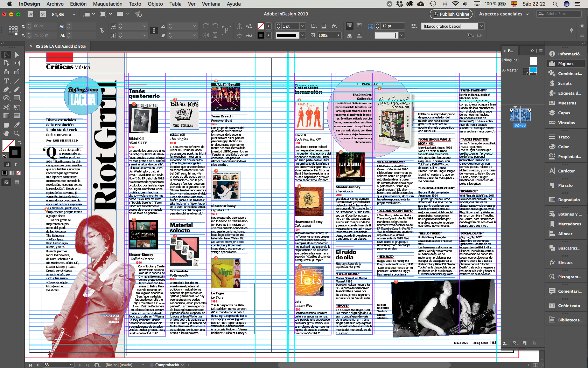Select the Gap tool
Image resolution: width=588 pixels, height=368 pixels.
[x=17, y=63]
